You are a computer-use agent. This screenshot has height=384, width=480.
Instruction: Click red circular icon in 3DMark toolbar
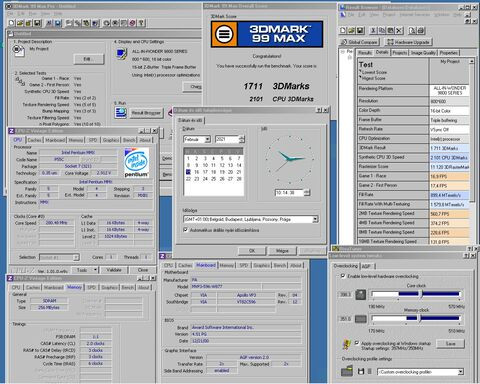[132, 23]
